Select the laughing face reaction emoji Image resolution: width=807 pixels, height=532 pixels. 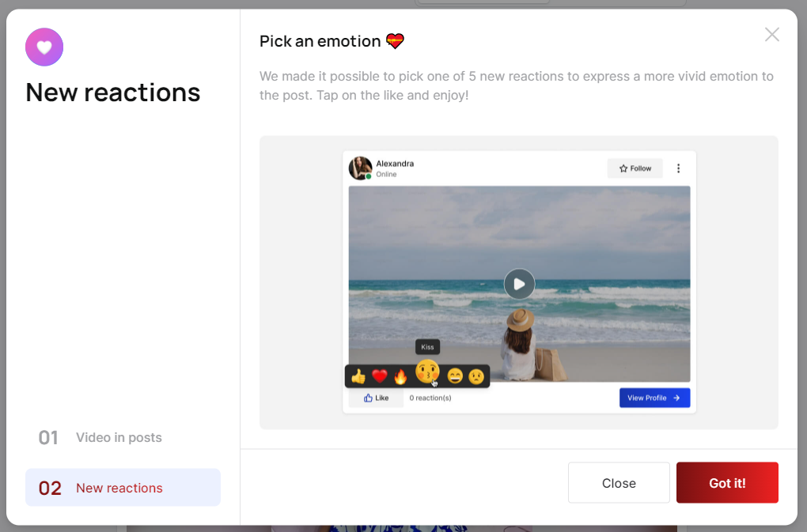click(x=455, y=376)
